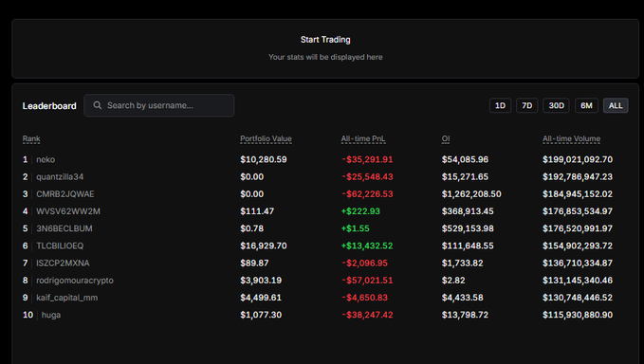Viewport: 644px width, 364px height.
Task: Click PnL value -$25,548.43
Action: point(367,177)
